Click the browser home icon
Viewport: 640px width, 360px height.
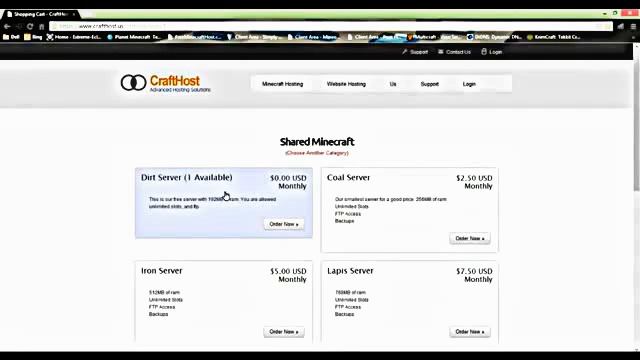[x=41, y=26]
